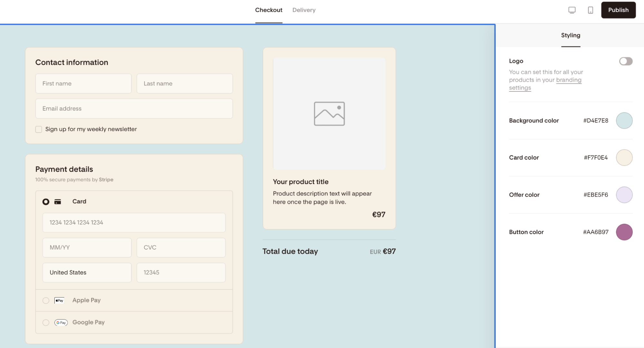Click the Last name field
Image resolution: width=644 pixels, height=348 pixels.
tap(185, 84)
